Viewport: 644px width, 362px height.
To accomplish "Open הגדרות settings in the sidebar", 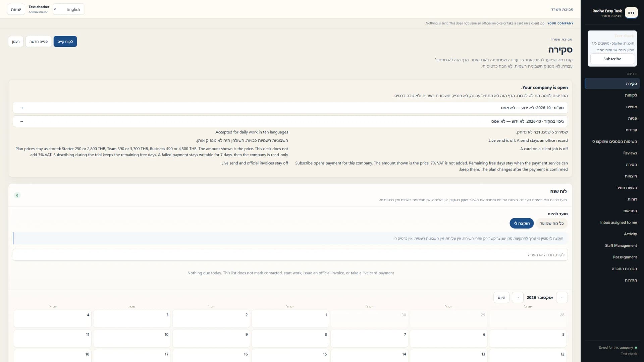I will [612, 280].
